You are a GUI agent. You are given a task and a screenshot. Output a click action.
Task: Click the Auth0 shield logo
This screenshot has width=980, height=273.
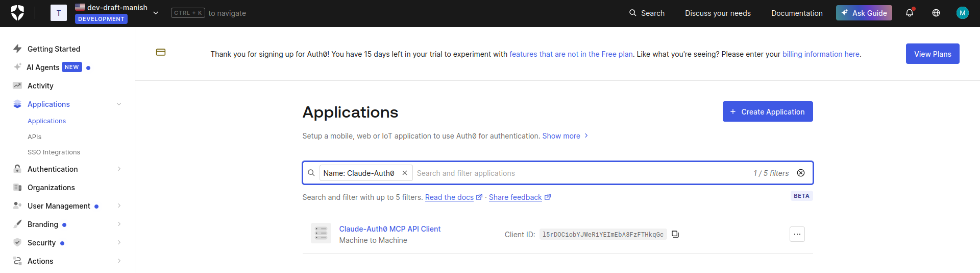(17, 13)
